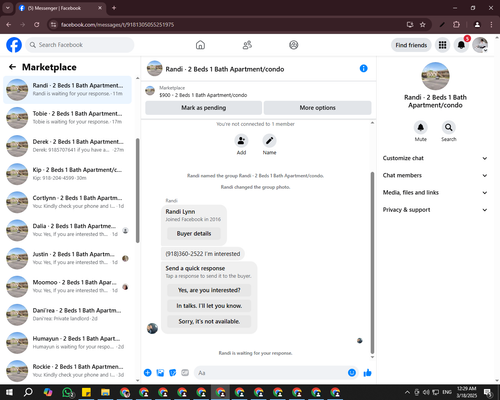Open the Dalia conversation
The image size is (500, 400).
click(x=67, y=230)
